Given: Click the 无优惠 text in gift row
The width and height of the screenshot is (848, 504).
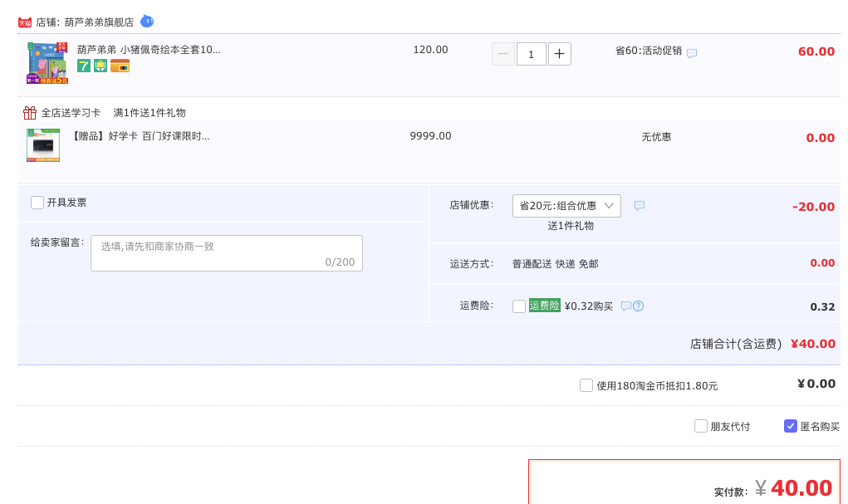Looking at the screenshot, I should pyautogui.click(x=656, y=137).
